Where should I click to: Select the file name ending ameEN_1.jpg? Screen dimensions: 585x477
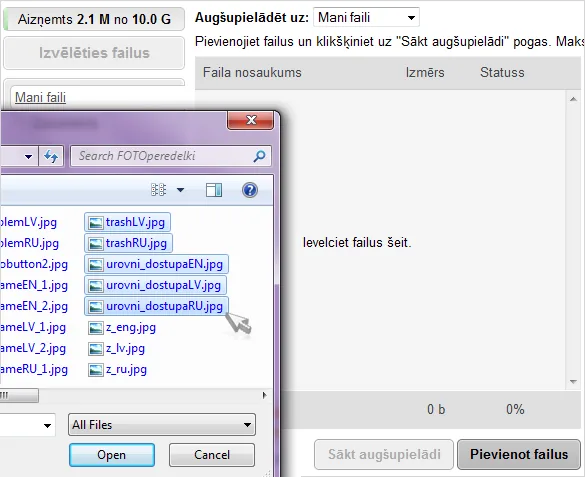(x=34, y=286)
